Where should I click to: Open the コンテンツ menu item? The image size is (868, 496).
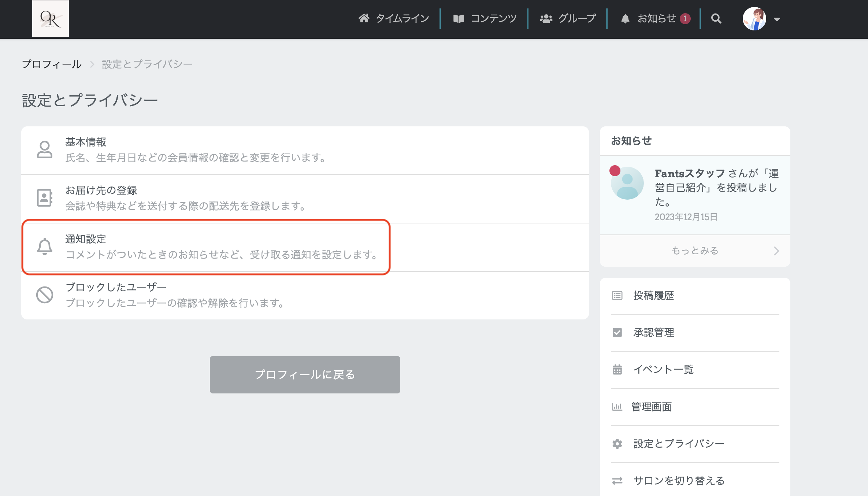tap(485, 19)
